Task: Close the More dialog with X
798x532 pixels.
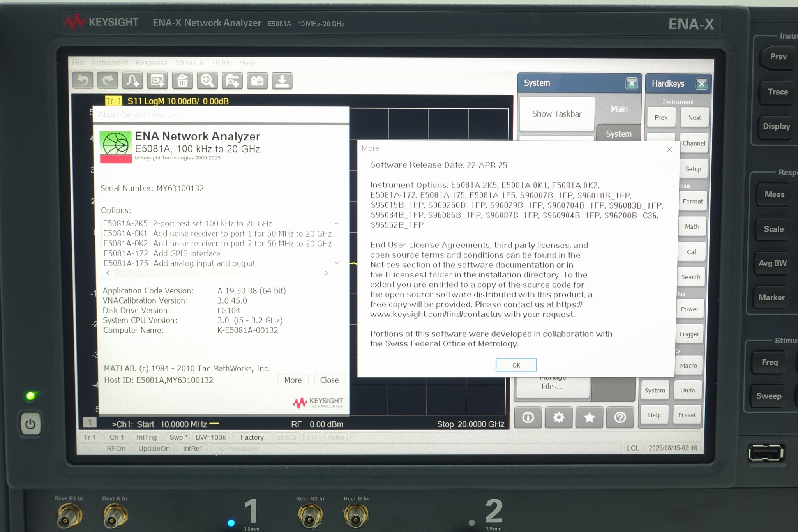Action: point(669,149)
